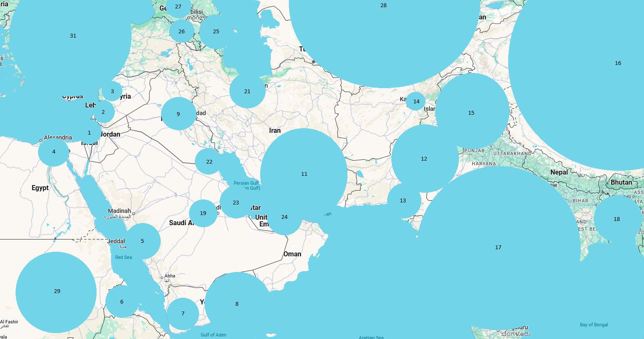Viewport: 644px width, 339px height.
Task: Open the bubble marker numbered 4
Action: [x=54, y=152]
